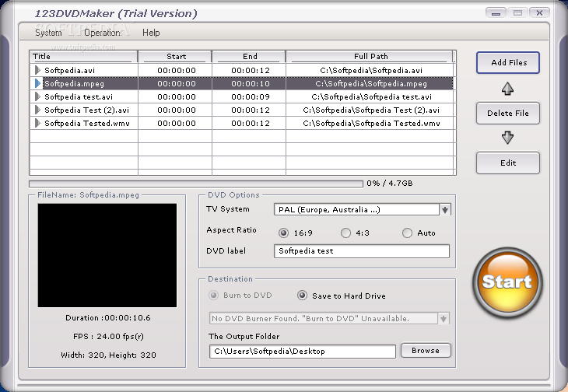Browse for the output folder
Image resolution: width=568 pixels, height=392 pixels.
426,350
